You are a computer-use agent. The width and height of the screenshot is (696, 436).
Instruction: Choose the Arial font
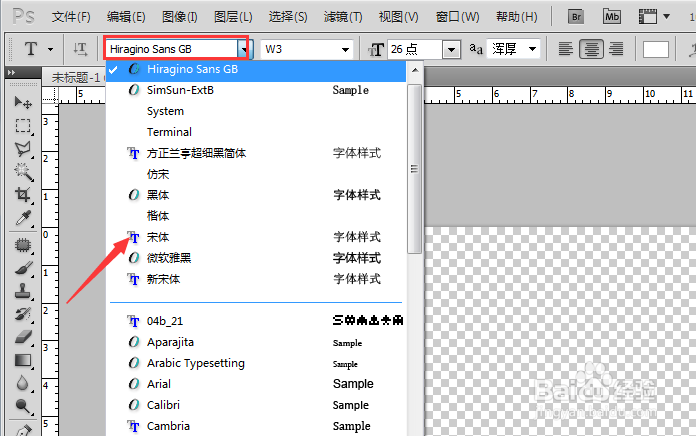[x=256, y=384]
